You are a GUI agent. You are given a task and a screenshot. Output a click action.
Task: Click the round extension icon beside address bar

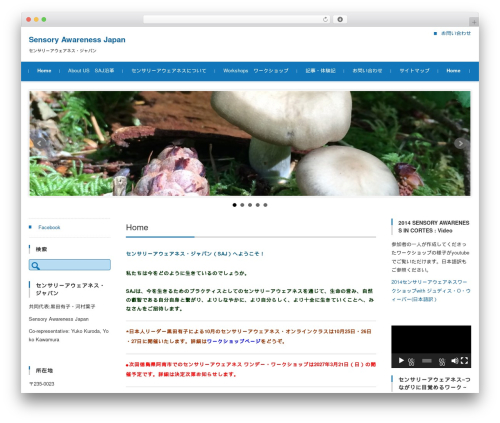[x=340, y=19]
